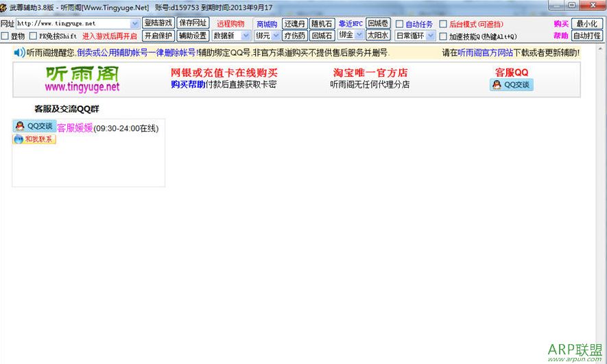Screen dimensions: 607x364
Task: Toggle the 后台模式 checkbox
Action: point(443,24)
